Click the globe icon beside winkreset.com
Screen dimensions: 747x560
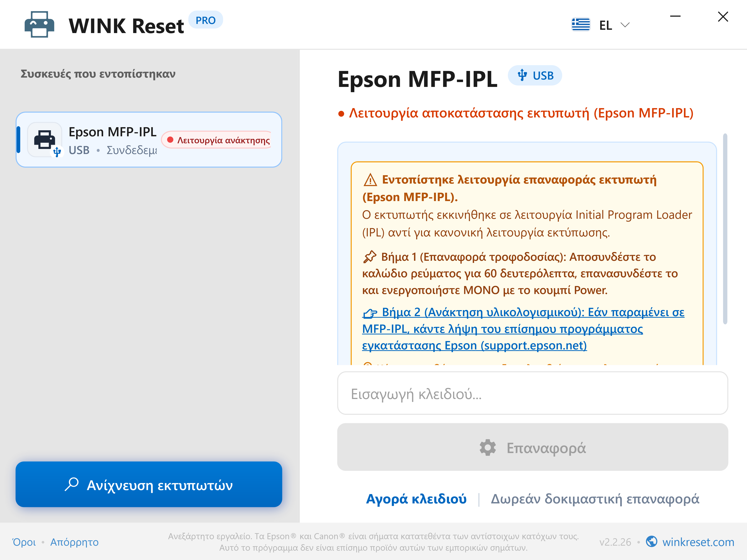click(651, 542)
